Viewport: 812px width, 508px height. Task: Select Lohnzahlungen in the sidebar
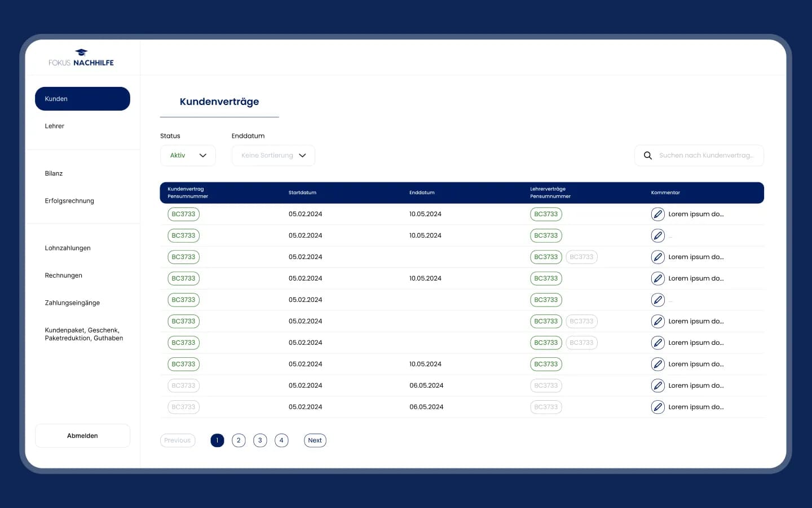coord(68,248)
